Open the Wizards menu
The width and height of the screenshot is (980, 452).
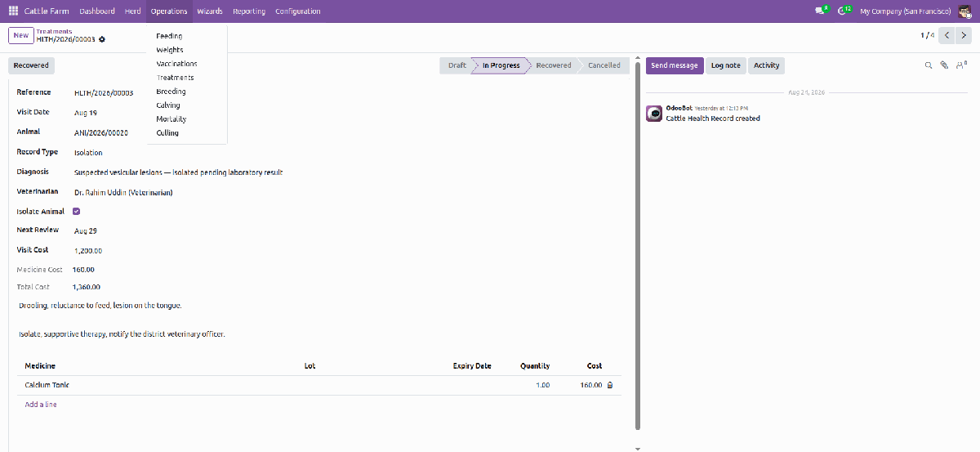pos(210,11)
